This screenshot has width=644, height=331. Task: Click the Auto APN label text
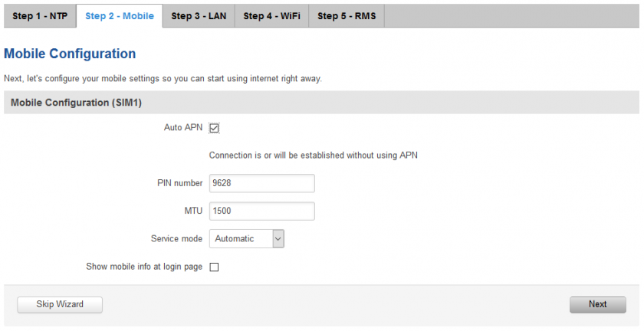(x=183, y=127)
